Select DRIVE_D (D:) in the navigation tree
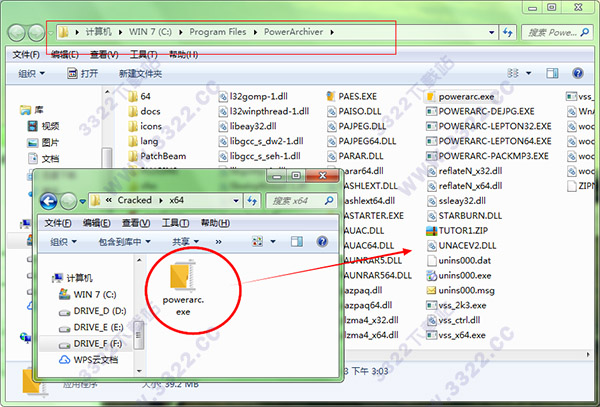Screen dimensions: 600x407 (x=93, y=311)
